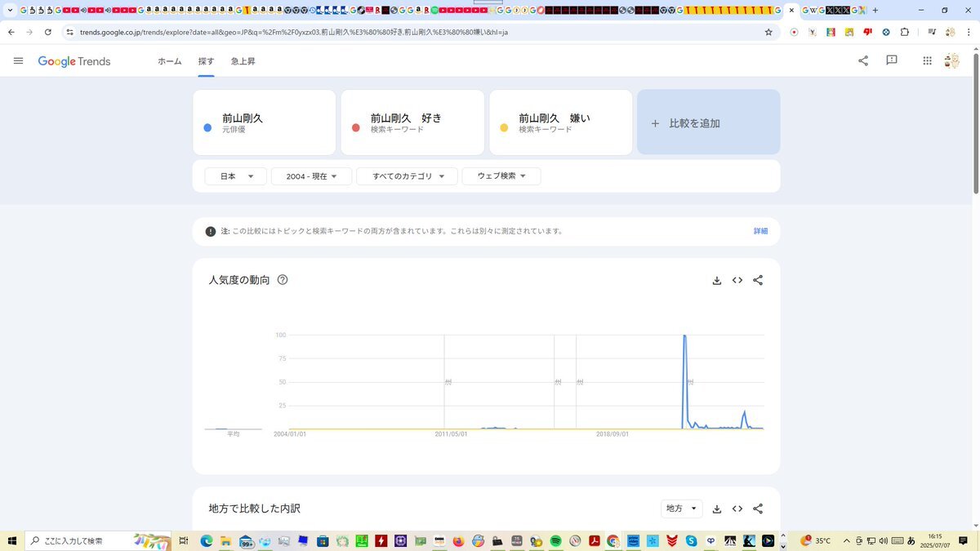This screenshot has width=980, height=551.
Task: Open the volume control in system tray
Action: click(x=883, y=540)
